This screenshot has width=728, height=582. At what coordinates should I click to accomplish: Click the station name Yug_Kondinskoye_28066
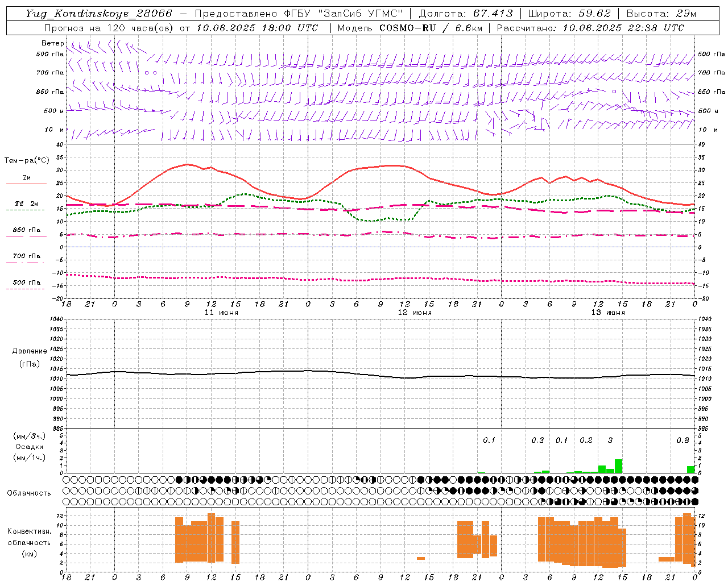[98, 14]
